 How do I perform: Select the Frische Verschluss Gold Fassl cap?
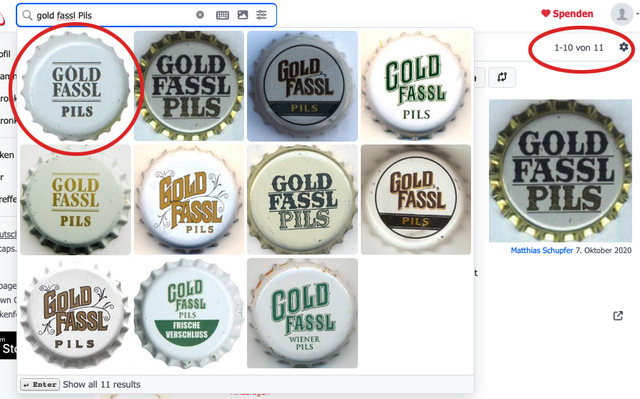189,313
